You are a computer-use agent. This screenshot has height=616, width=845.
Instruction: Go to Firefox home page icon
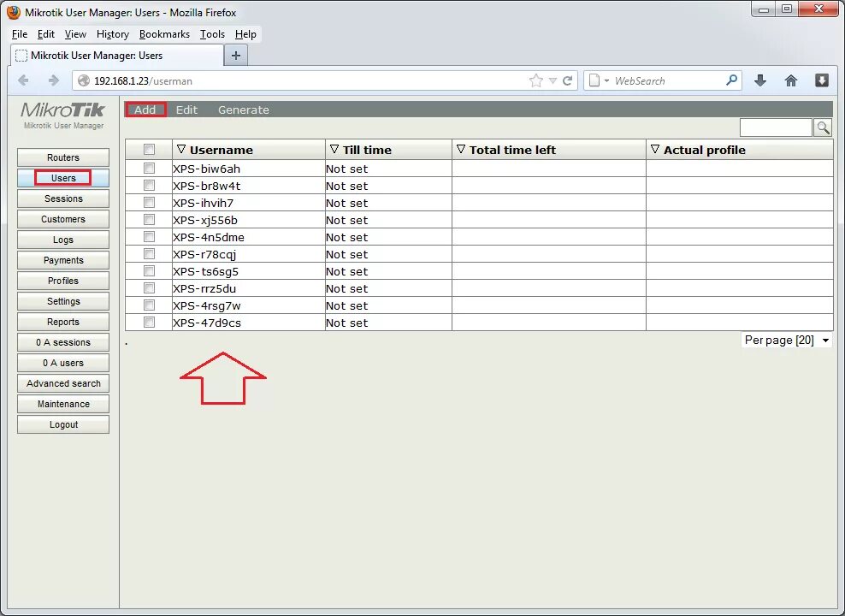(x=790, y=80)
